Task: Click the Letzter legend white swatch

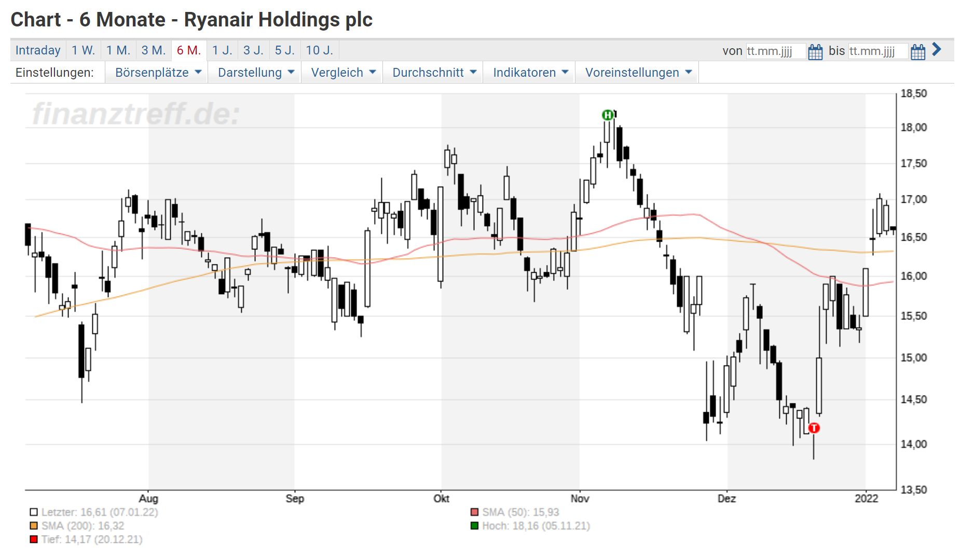Action: pos(34,512)
